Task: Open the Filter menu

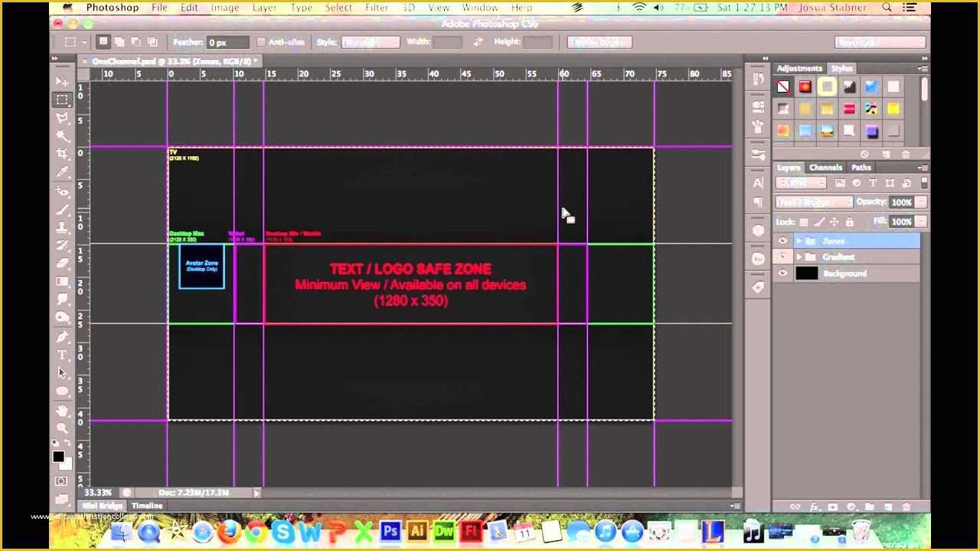Action: click(376, 8)
